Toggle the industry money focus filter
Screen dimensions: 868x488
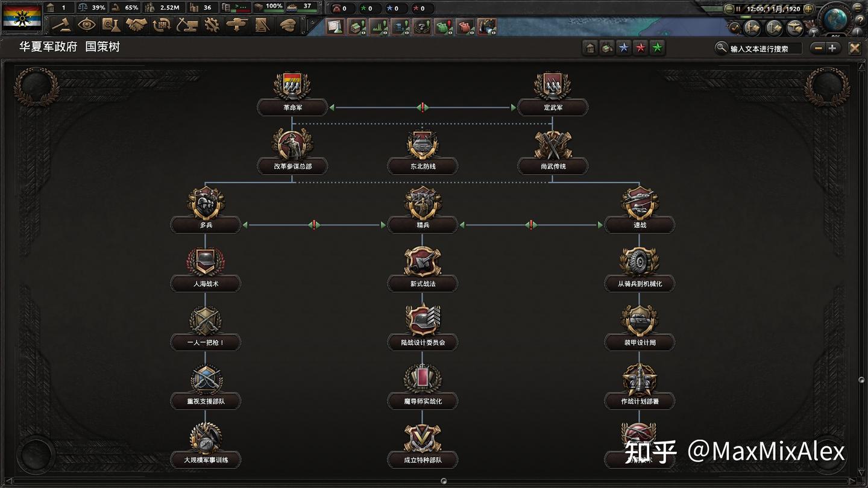[x=607, y=48]
